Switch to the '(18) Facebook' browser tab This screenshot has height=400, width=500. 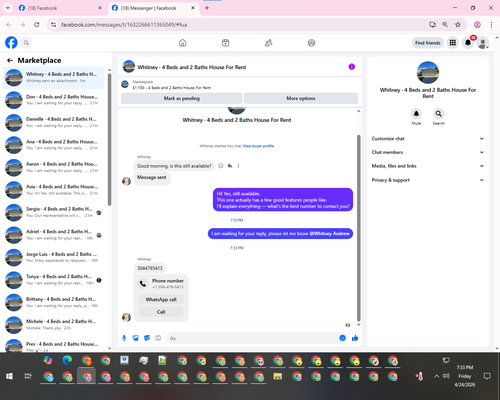click(x=60, y=8)
